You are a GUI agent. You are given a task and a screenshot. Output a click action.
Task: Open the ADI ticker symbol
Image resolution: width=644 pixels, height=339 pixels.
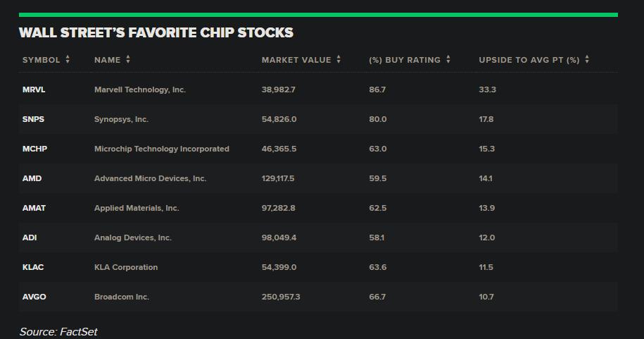(x=30, y=238)
